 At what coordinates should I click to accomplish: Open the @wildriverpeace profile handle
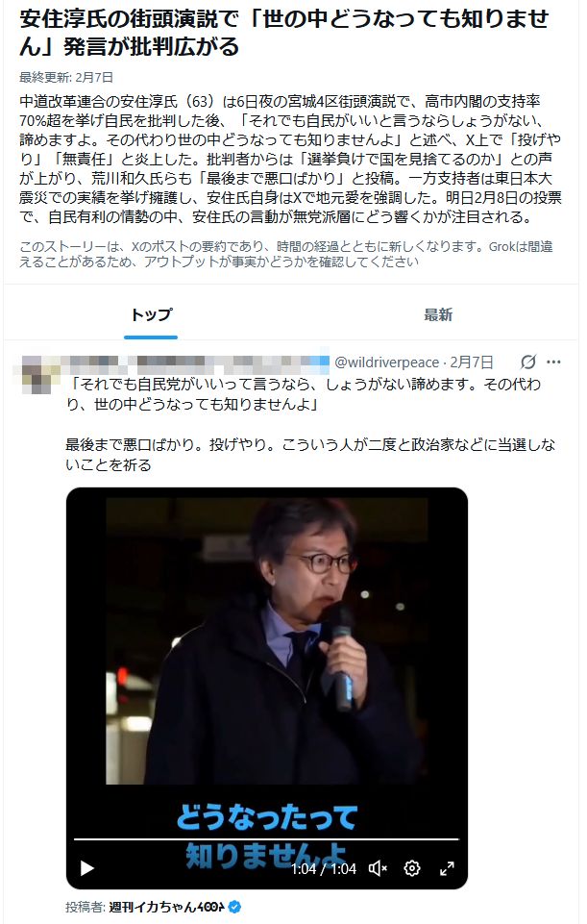[387, 362]
